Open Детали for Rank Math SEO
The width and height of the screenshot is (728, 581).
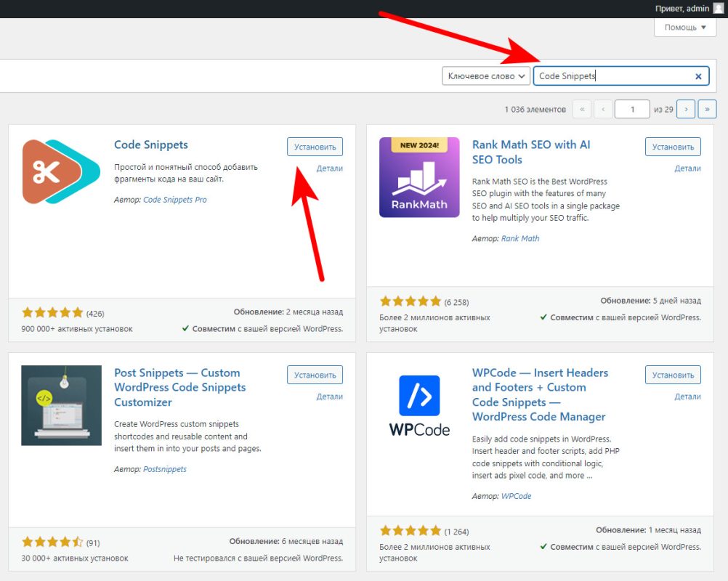pos(687,168)
